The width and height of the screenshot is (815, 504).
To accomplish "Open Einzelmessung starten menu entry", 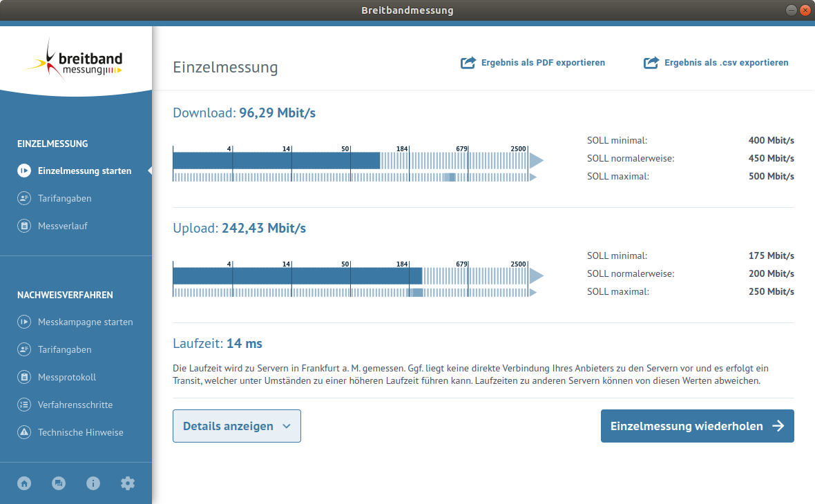I will click(85, 171).
